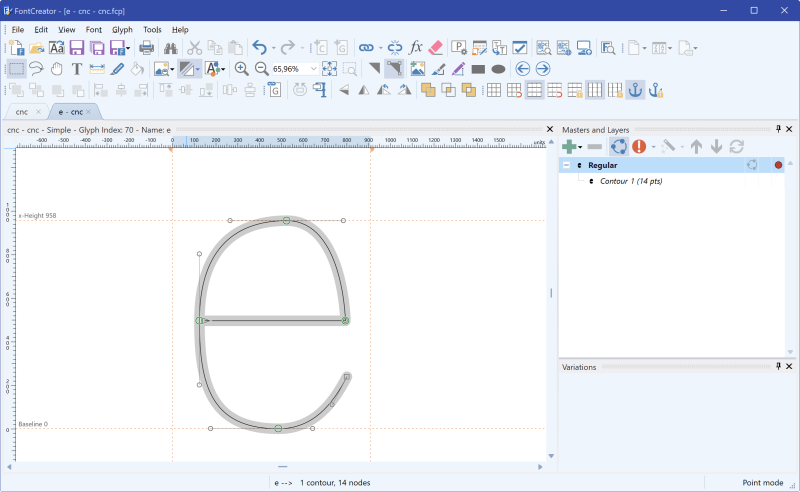800x492 pixels.
Task: Click the fx transform icon
Action: (x=416, y=48)
